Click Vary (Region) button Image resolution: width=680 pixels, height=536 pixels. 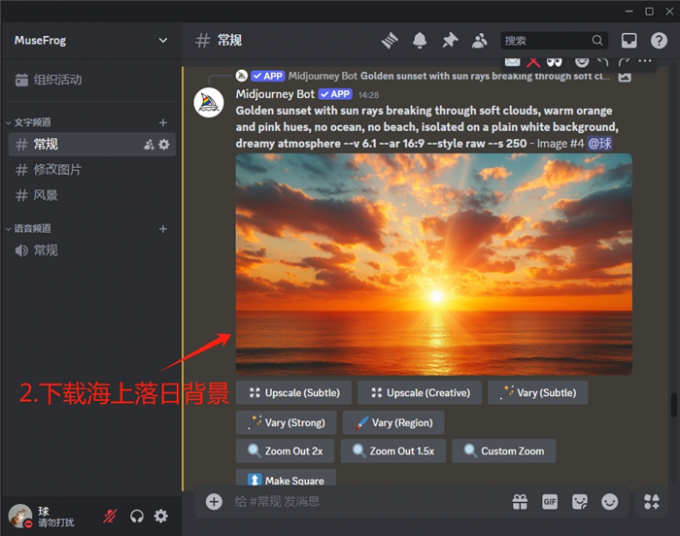click(393, 422)
